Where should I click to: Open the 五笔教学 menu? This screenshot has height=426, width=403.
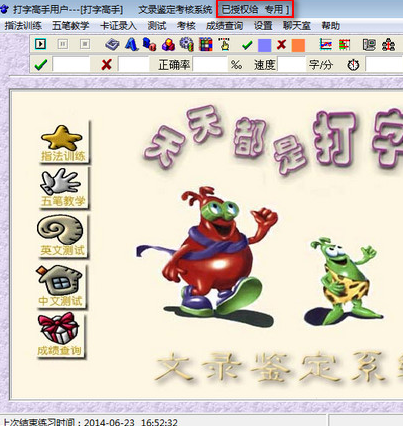pyautogui.click(x=71, y=26)
